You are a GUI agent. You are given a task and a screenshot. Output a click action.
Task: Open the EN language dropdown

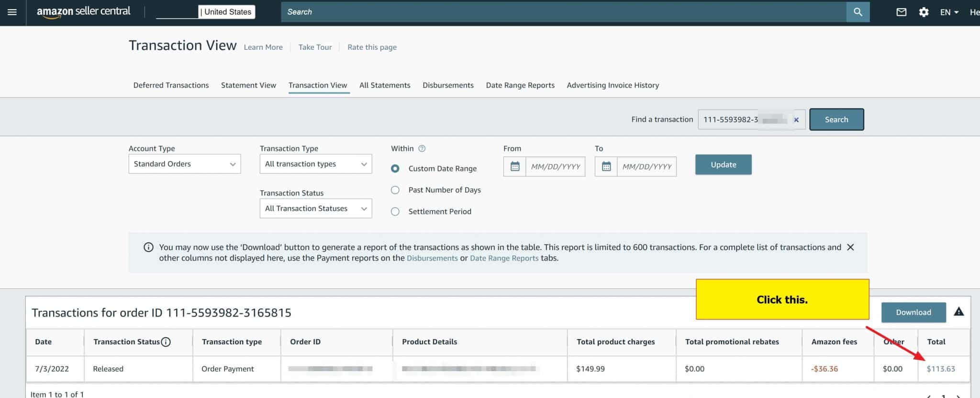(x=949, y=12)
